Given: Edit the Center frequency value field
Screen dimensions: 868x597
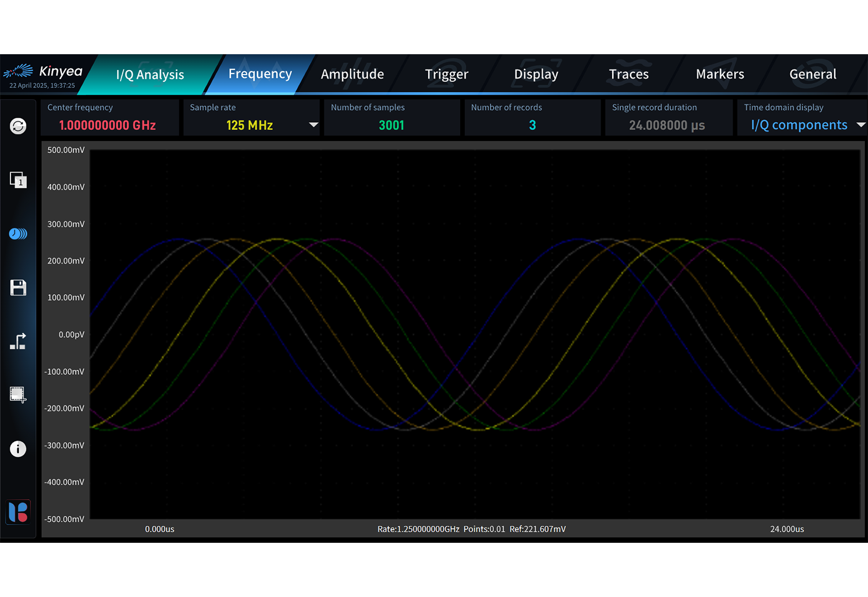Looking at the screenshot, I should click(x=108, y=125).
